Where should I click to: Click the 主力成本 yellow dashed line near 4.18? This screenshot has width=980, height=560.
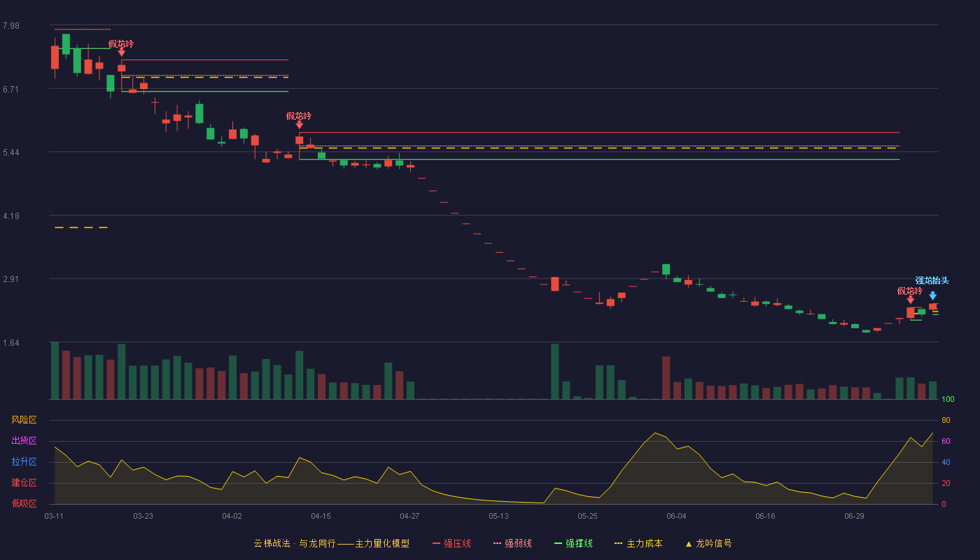tap(81, 227)
